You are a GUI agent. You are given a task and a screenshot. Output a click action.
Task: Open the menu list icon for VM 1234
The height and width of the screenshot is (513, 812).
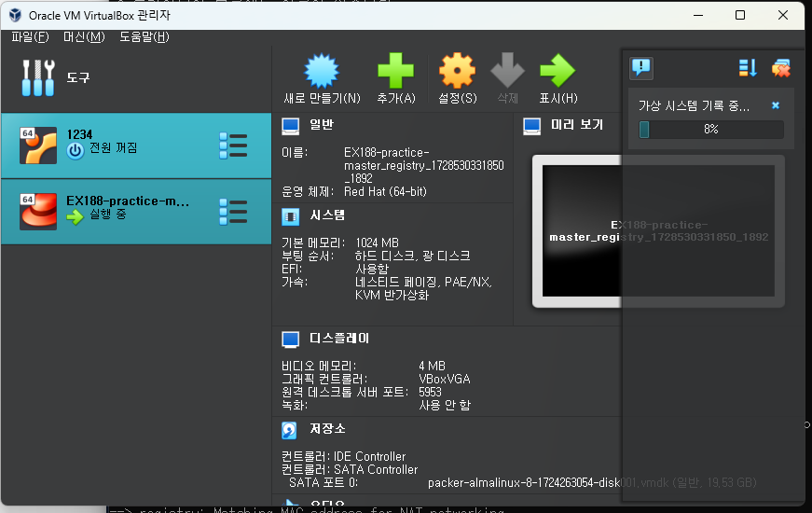click(233, 146)
